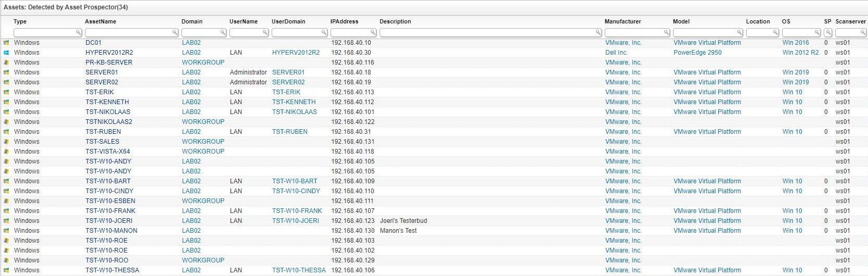Open the Dell Inc. manufacturer link
Image resolution: width=868 pixels, height=276 pixels.
(x=616, y=53)
